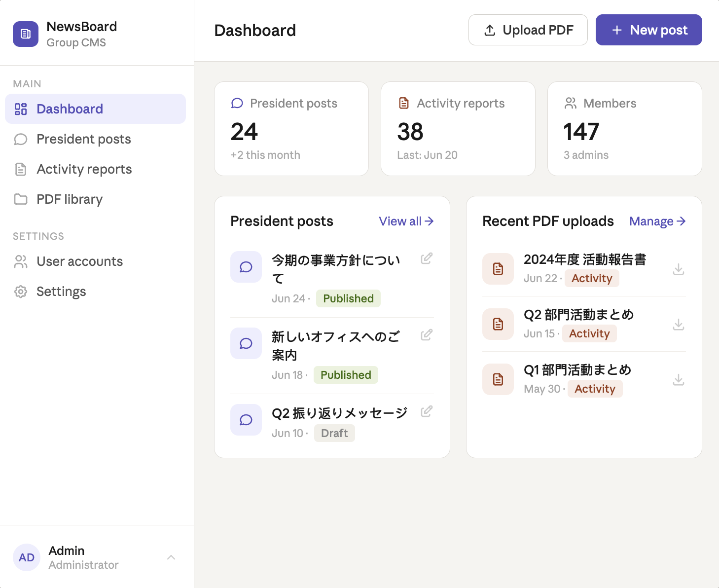This screenshot has height=588, width=719.
Task: Click chat icon of 新しいオフィスへのご案内 post
Action: pyautogui.click(x=246, y=343)
